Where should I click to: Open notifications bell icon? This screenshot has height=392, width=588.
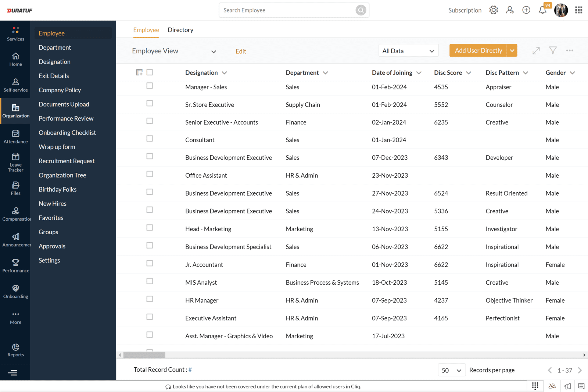coord(542,10)
